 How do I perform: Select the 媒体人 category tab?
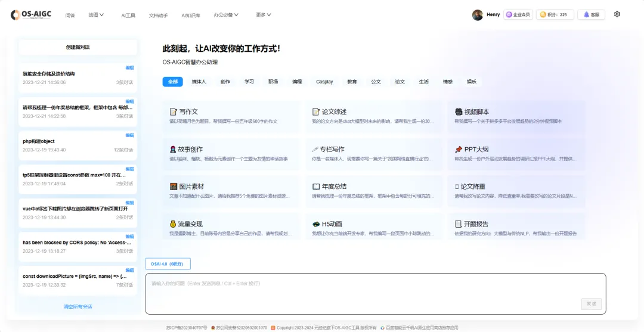coord(199,82)
